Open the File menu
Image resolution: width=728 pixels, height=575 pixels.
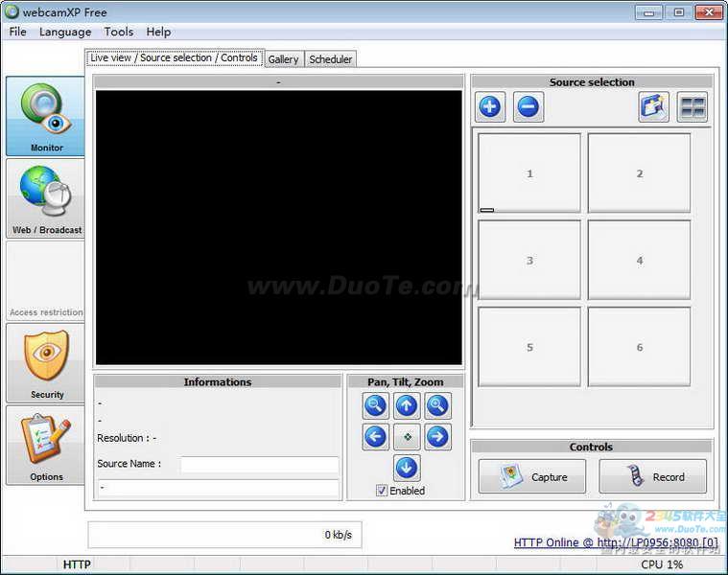[x=17, y=32]
